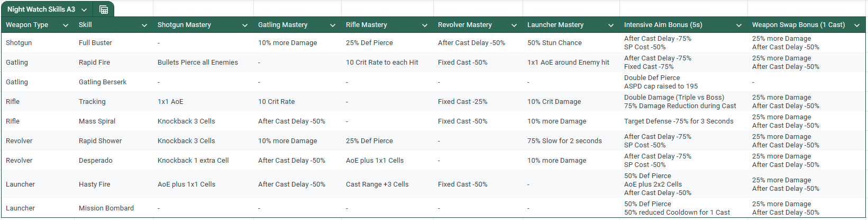This screenshot has width=868, height=220.
Task: Open Rifle Mastery column filter arrow
Action: [425, 25]
